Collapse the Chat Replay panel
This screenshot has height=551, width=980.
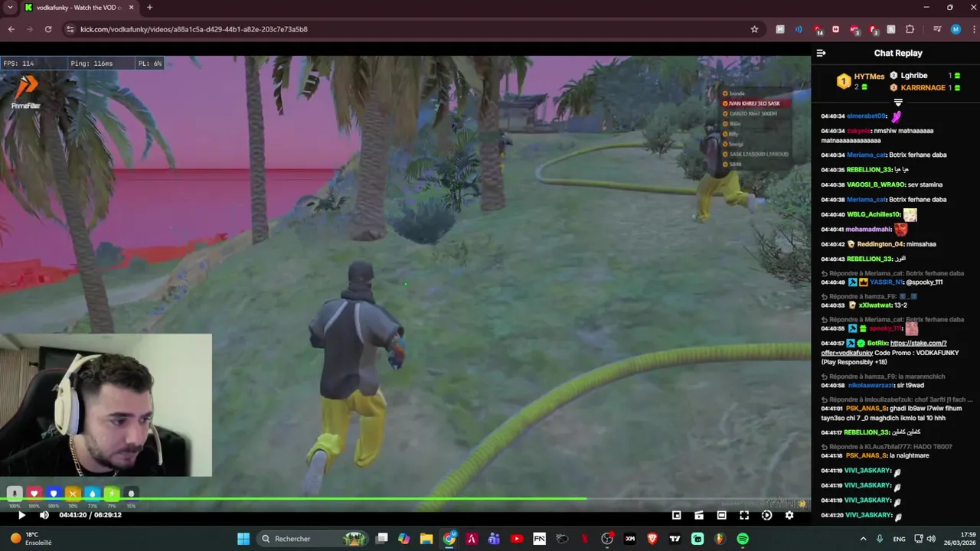coord(821,53)
